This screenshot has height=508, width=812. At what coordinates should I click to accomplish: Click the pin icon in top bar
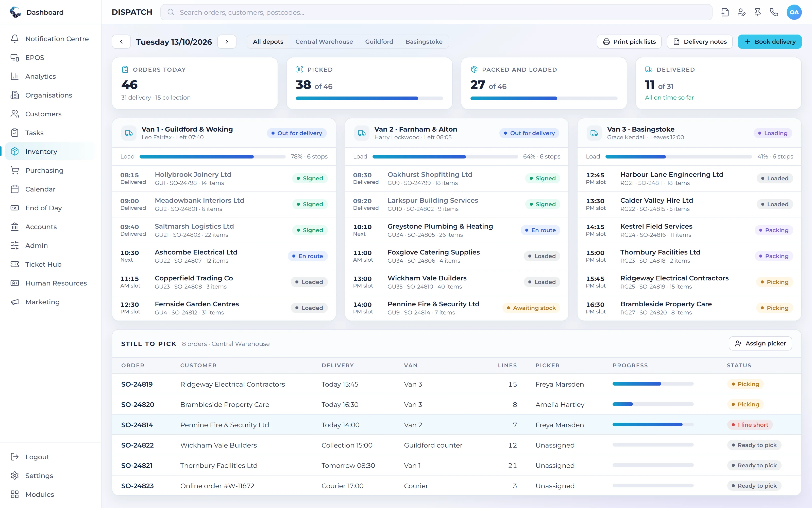(758, 12)
